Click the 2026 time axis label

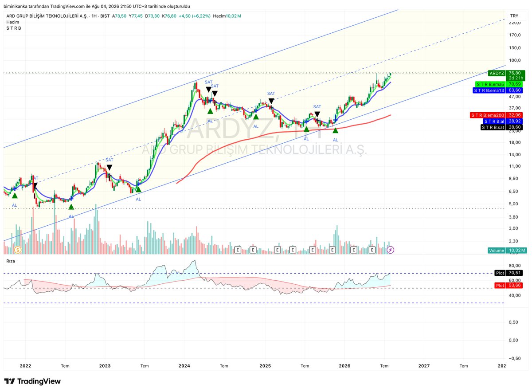point(344,366)
